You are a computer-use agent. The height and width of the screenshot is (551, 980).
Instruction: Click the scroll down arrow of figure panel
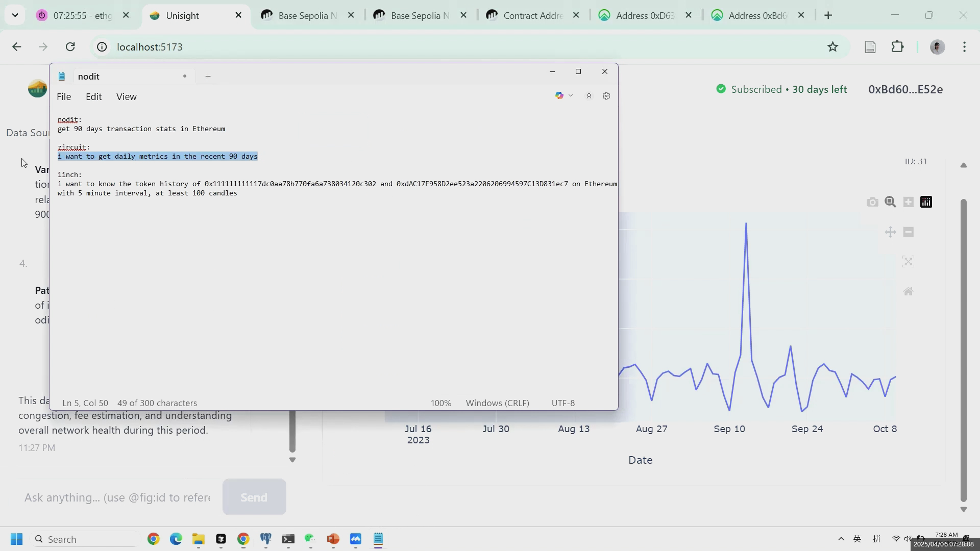(x=964, y=510)
